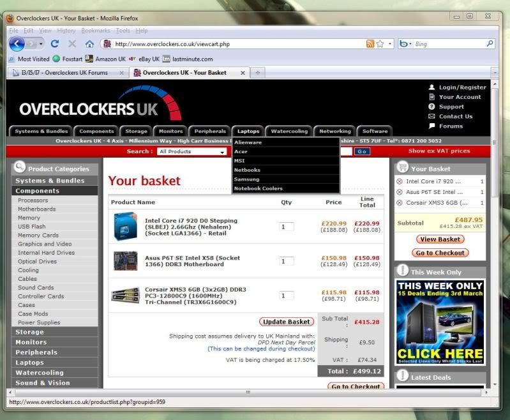Open Power Supplies in Components category list

[39, 322]
